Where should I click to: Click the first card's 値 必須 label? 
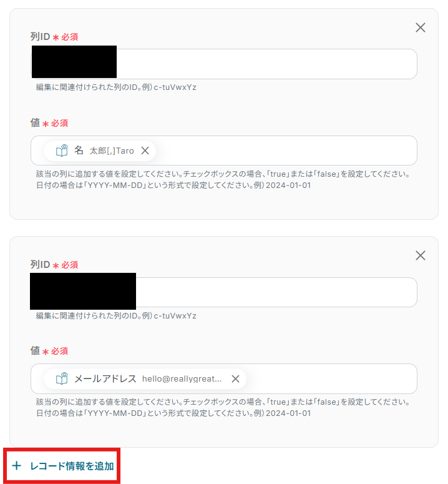(x=49, y=123)
